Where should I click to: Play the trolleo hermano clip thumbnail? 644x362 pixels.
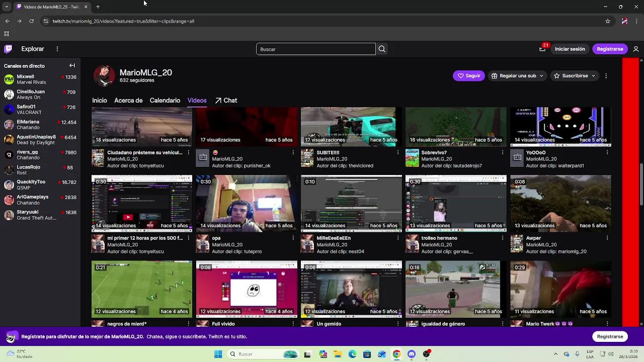456,203
